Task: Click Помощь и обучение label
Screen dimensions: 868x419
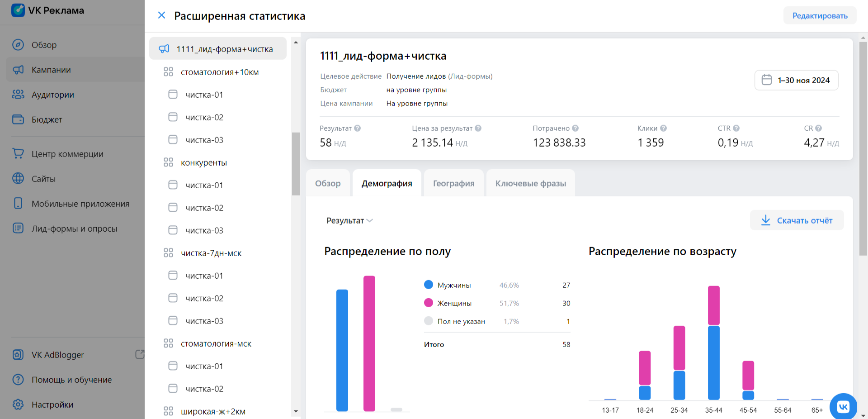Action: (71, 380)
